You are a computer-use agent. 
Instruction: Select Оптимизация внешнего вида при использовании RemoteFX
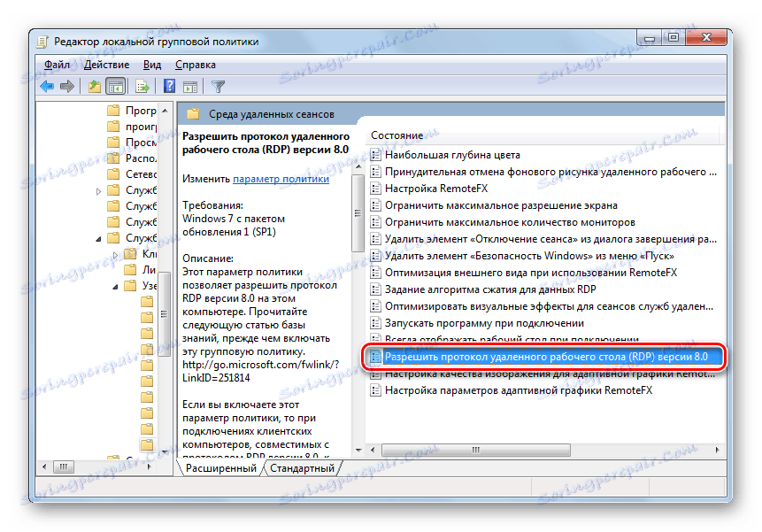(x=531, y=273)
